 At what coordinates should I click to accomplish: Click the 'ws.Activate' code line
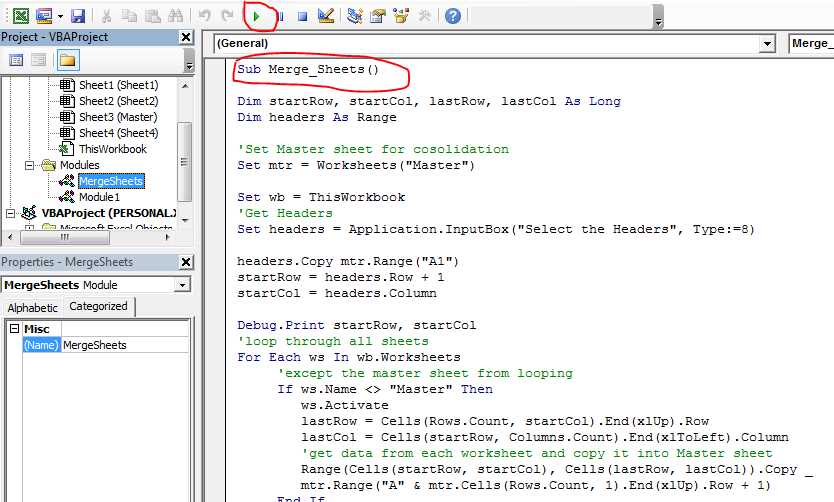[345, 405]
